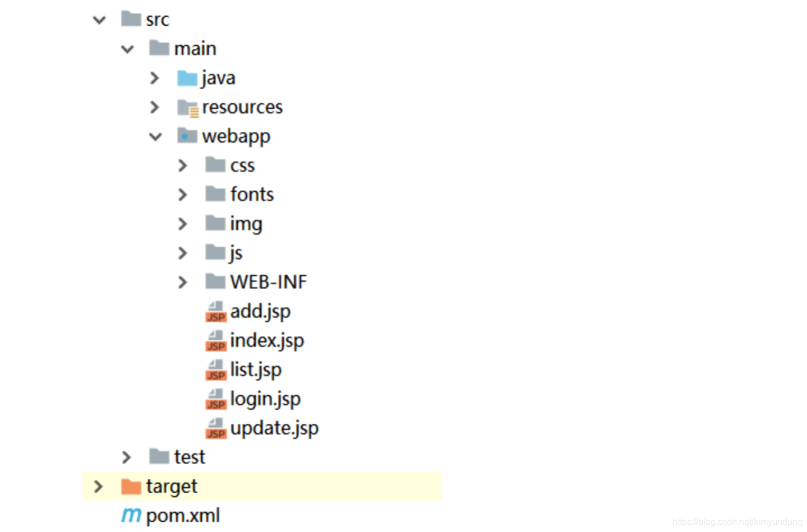Image resolution: width=807 pixels, height=532 pixels.
Task: Select the 'login.jsp' file name
Action: click(x=265, y=399)
